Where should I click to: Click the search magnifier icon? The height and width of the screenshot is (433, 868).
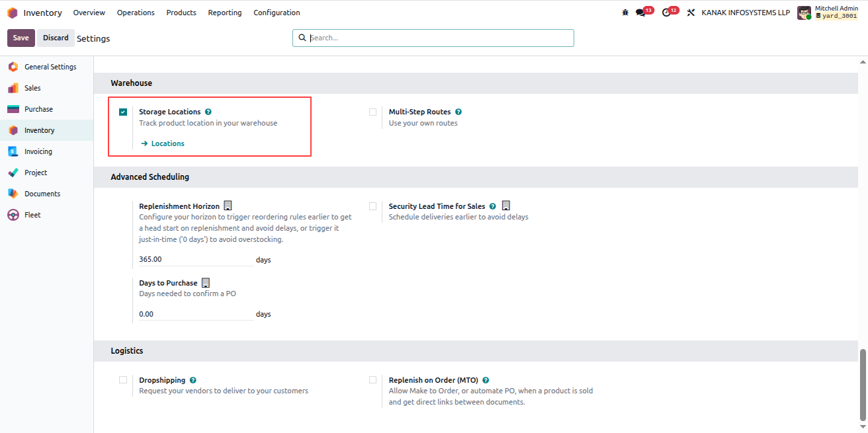tap(302, 38)
